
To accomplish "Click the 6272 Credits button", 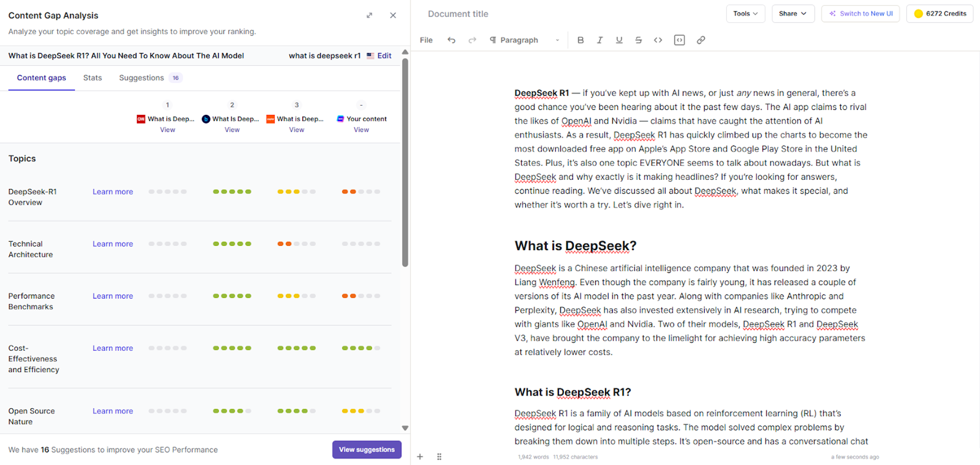I will tap(940, 14).
